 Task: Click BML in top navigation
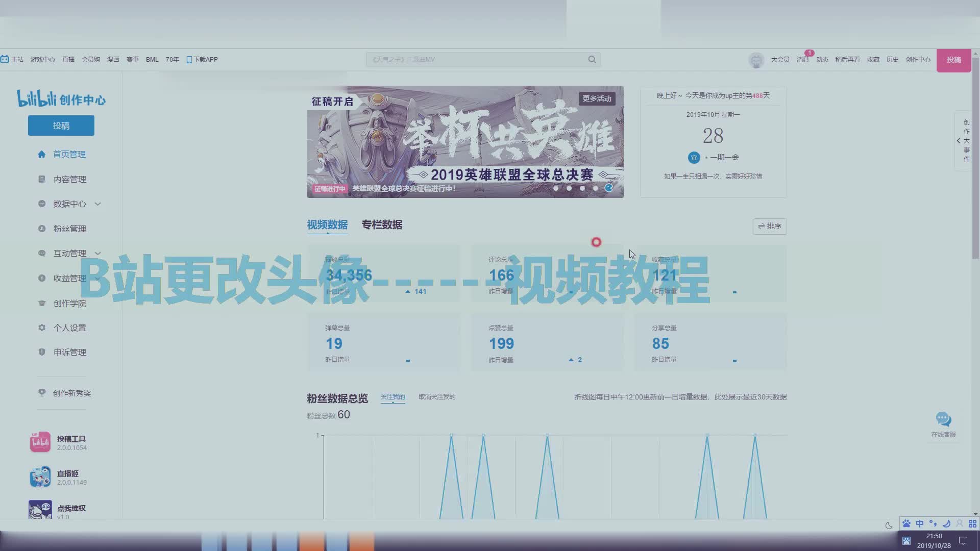tap(152, 60)
